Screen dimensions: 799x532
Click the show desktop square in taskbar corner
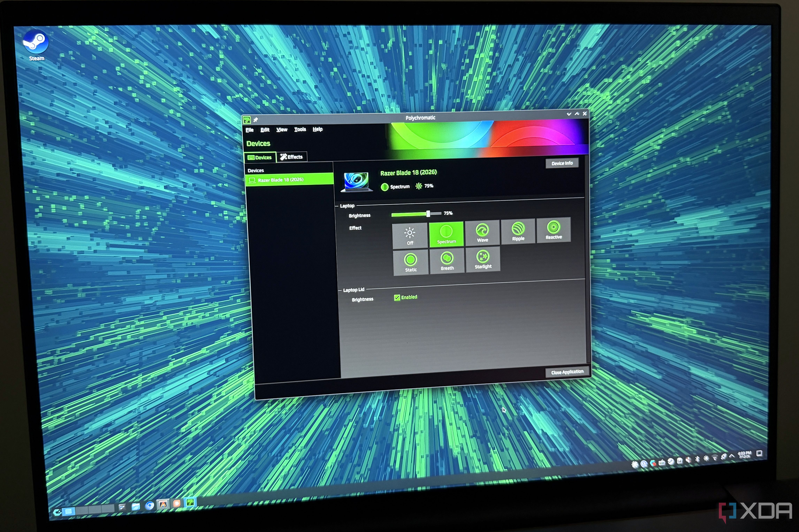(760, 453)
